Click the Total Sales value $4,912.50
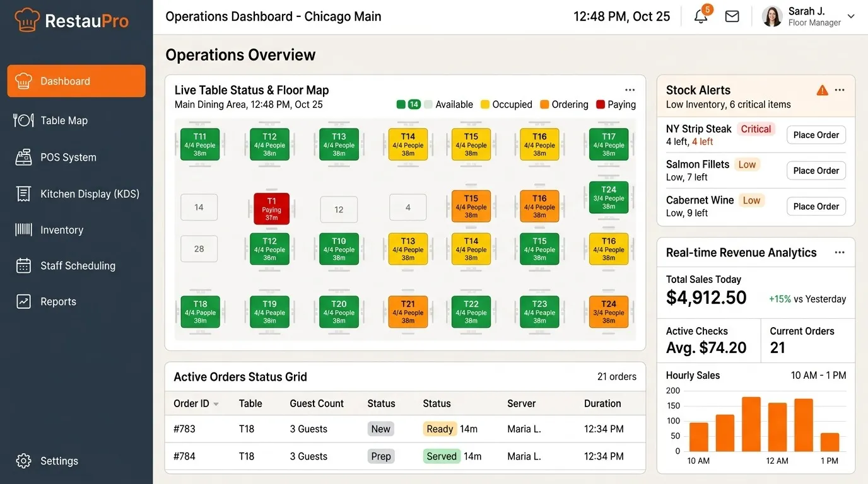Screen dimensions: 868x484 (x=707, y=297)
